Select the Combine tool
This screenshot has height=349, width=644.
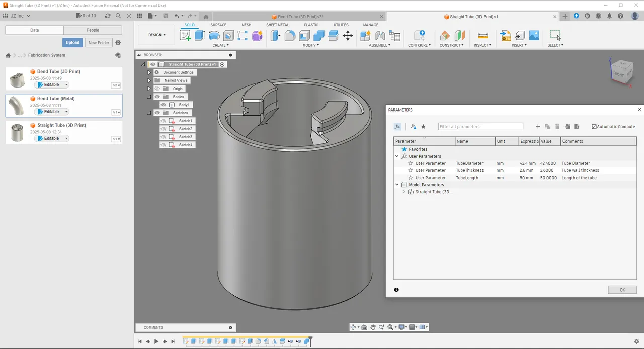319,35
